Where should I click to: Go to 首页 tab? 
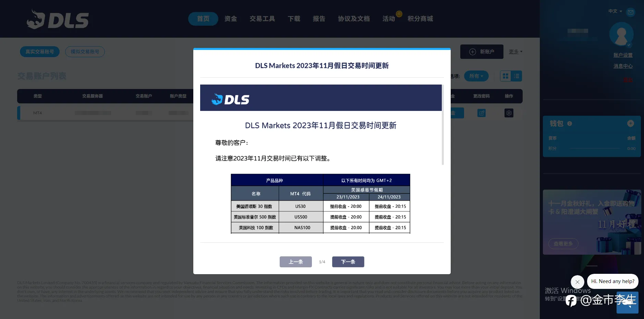coord(203,19)
